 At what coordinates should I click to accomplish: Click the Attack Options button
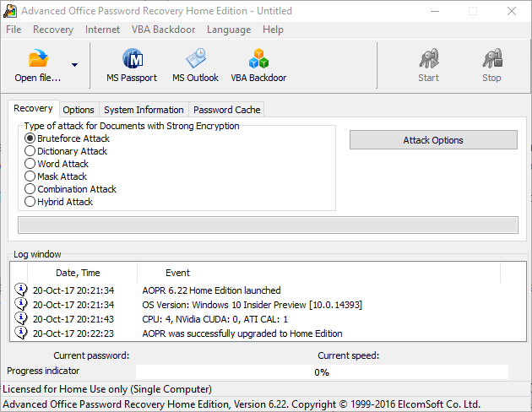tap(433, 140)
